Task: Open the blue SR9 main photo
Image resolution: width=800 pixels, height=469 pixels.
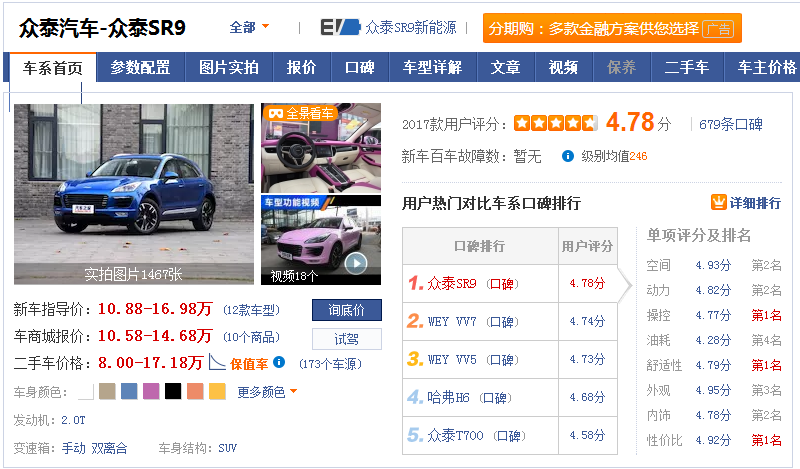Action: [x=134, y=194]
